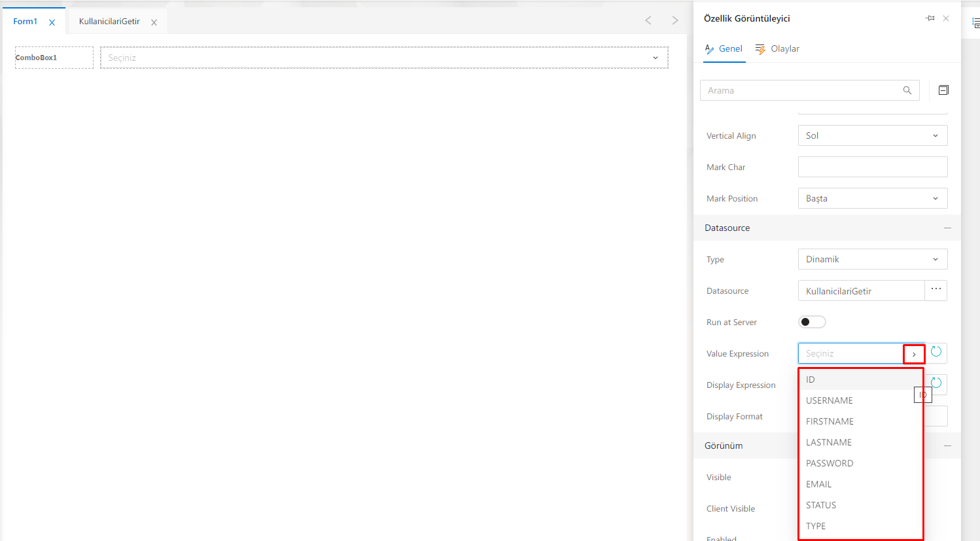Click the collapse-all icon beside the search box
This screenshot has height=541, width=980.
(943, 90)
